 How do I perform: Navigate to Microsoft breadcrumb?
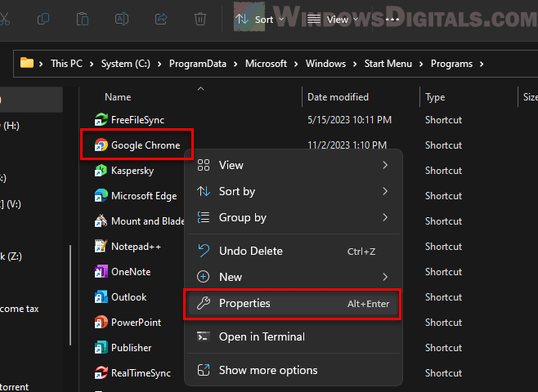[x=266, y=64]
